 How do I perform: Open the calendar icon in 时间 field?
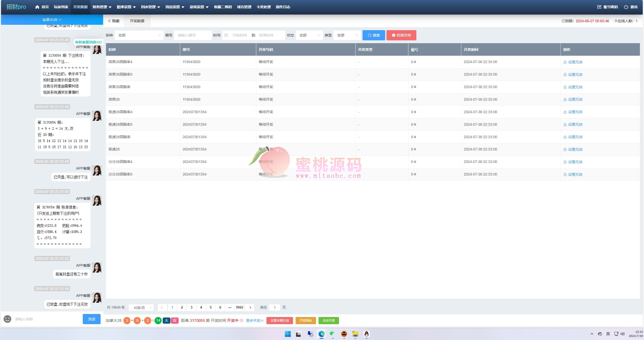(x=226, y=35)
